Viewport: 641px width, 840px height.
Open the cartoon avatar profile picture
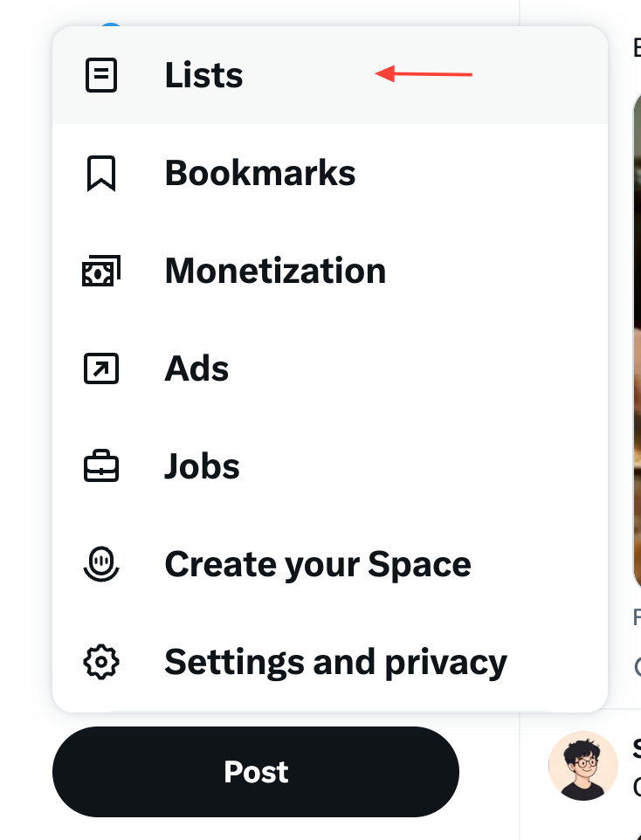[583, 766]
